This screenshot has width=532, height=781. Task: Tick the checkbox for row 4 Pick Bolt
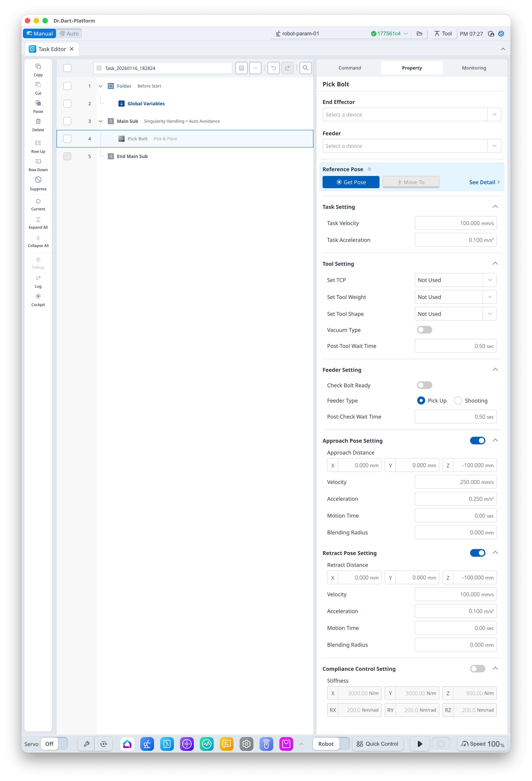tap(67, 139)
